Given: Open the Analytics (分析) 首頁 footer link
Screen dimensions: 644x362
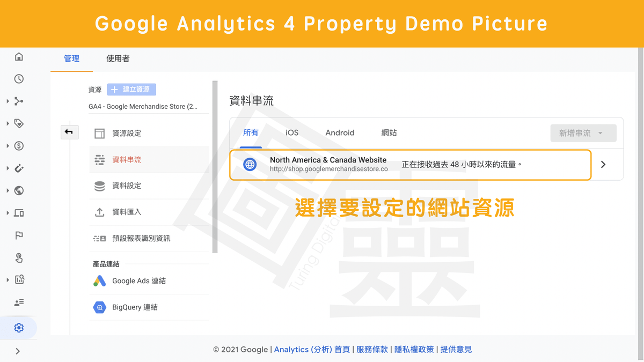Looking at the screenshot, I should point(312,350).
